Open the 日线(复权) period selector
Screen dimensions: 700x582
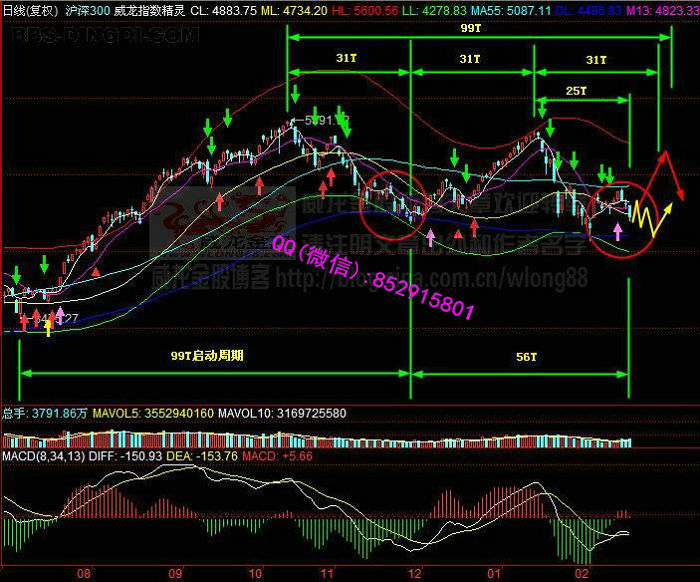30,9
